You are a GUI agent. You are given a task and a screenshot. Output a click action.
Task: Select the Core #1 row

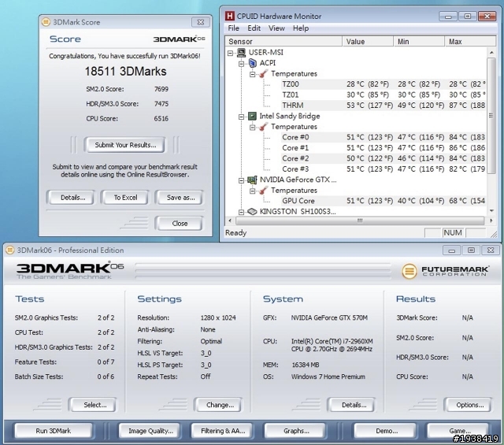[383, 148]
